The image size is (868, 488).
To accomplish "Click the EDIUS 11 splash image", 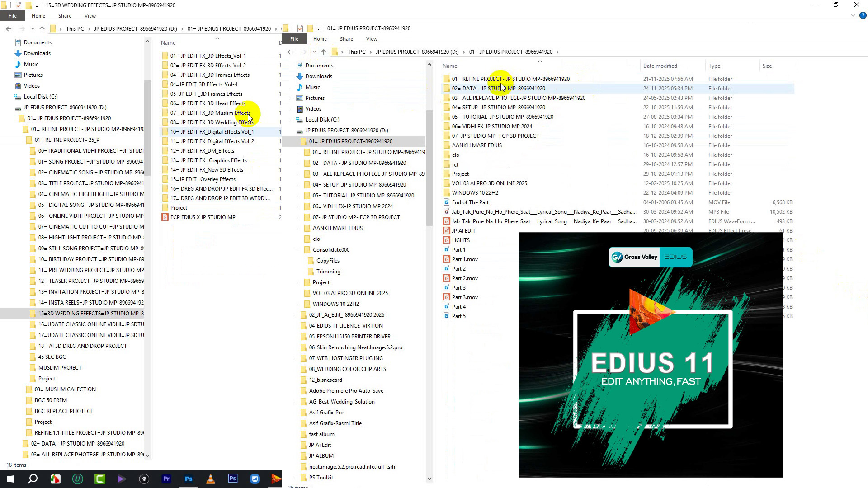I will point(650,355).
